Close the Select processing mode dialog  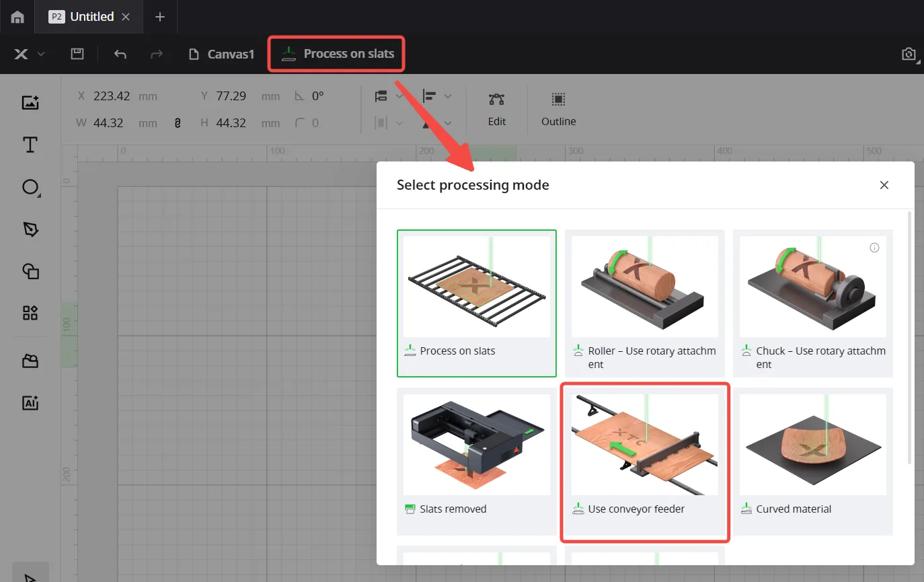pyautogui.click(x=884, y=185)
